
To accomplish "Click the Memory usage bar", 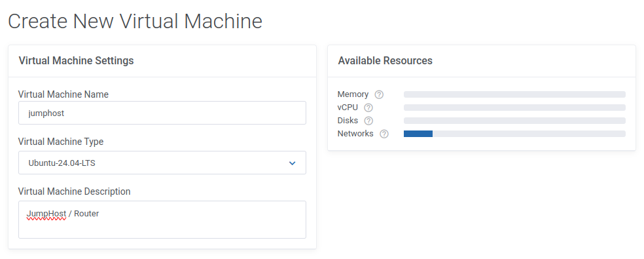I will 514,94.
